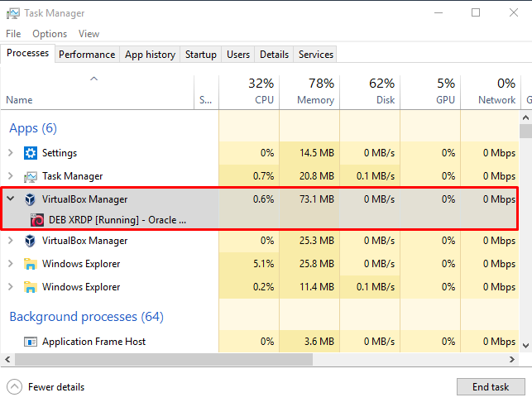Sort by the CPU column header
Image resolution: width=532 pixels, height=407 pixels.
point(249,93)
